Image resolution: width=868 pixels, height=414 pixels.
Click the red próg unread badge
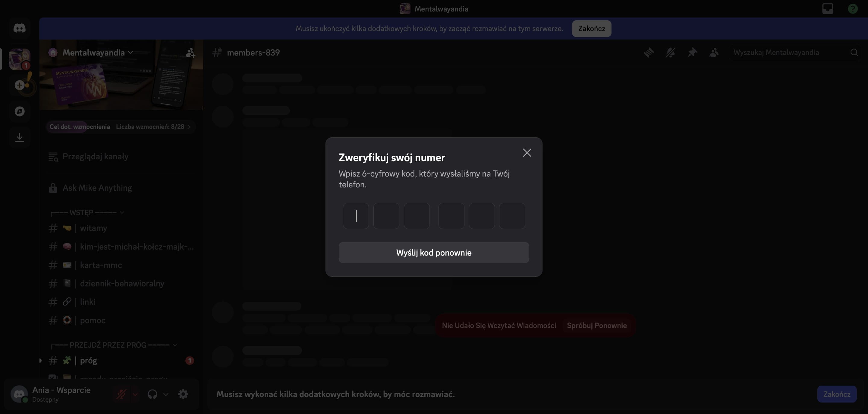pos(190,360)
